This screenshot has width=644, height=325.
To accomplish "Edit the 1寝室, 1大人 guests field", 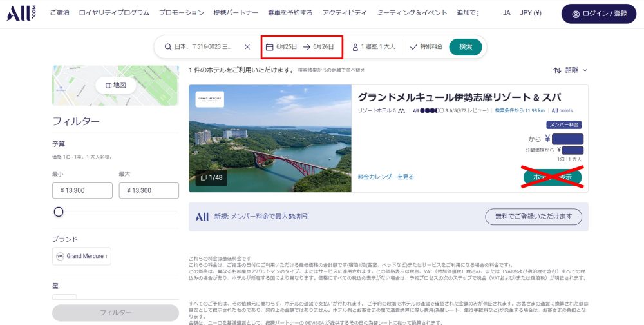I will pyautogui.click(x=374, y=47).
